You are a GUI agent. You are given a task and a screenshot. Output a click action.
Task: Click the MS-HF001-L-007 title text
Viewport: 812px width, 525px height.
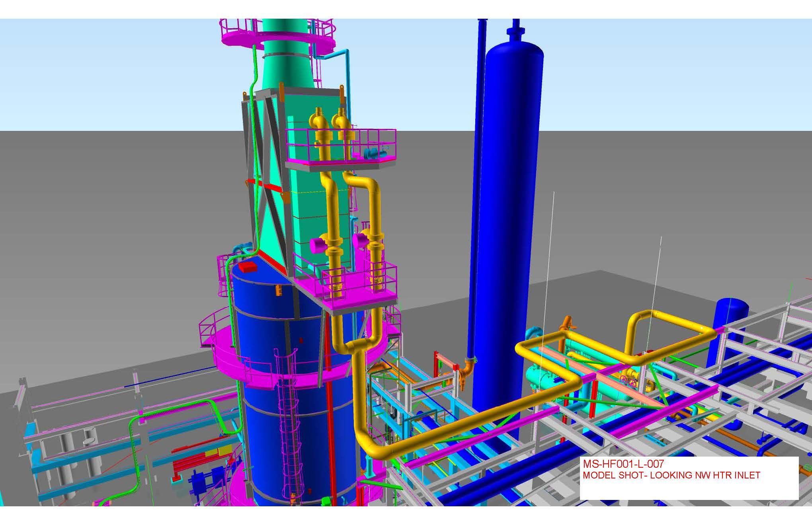click(x=623, y=464)
